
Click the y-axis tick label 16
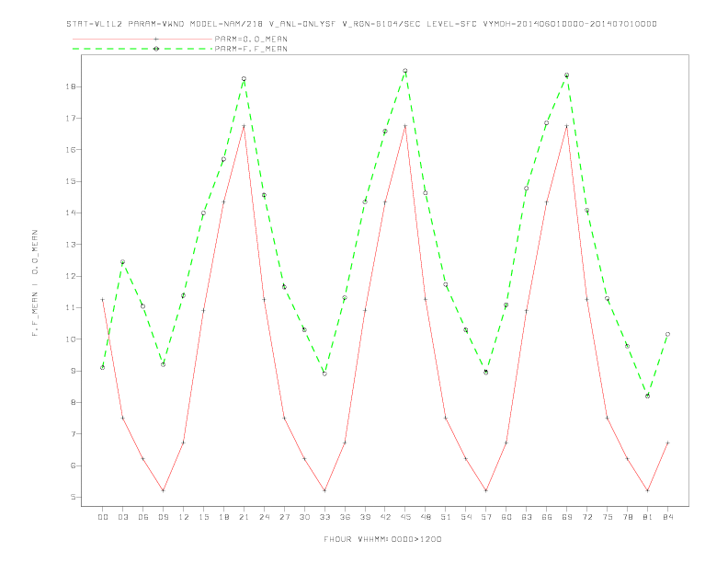pos(72,150)
